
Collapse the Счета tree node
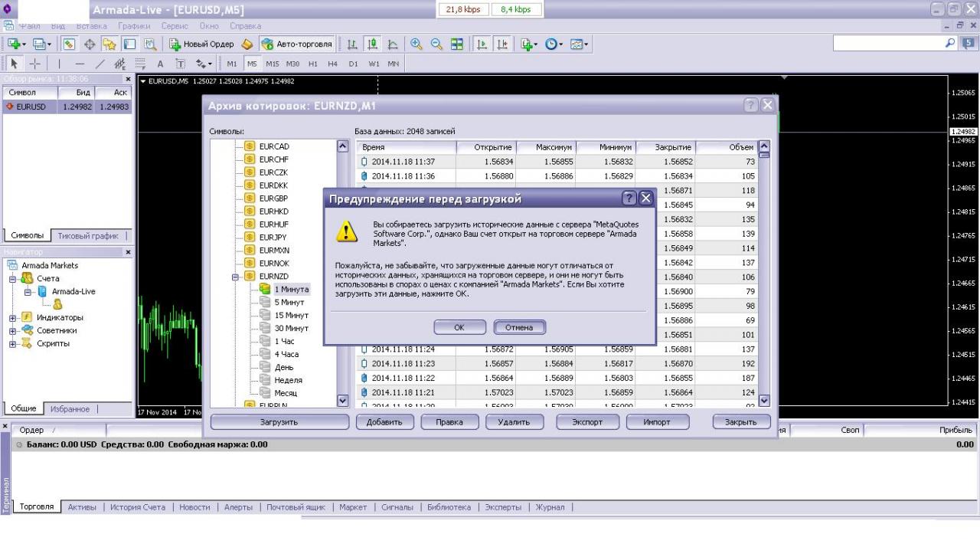pos(12,279)
